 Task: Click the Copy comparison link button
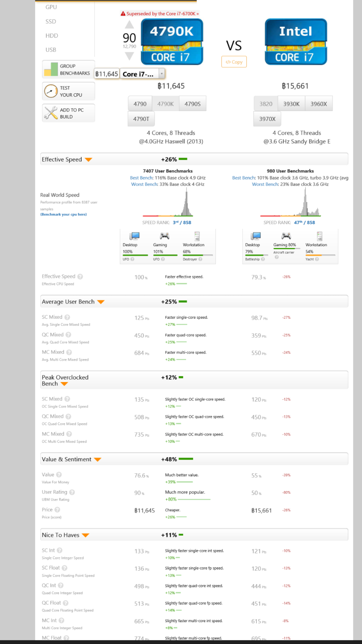point(234,62)
